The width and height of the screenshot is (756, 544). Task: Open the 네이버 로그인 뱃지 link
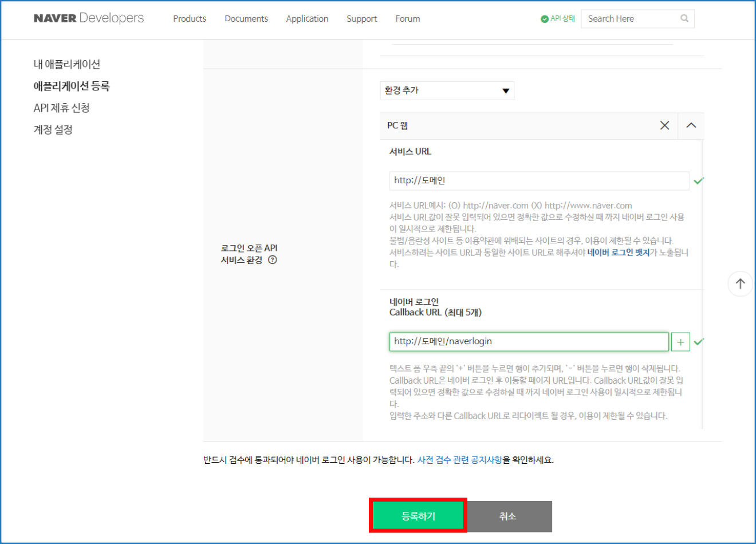click(618, 253)
